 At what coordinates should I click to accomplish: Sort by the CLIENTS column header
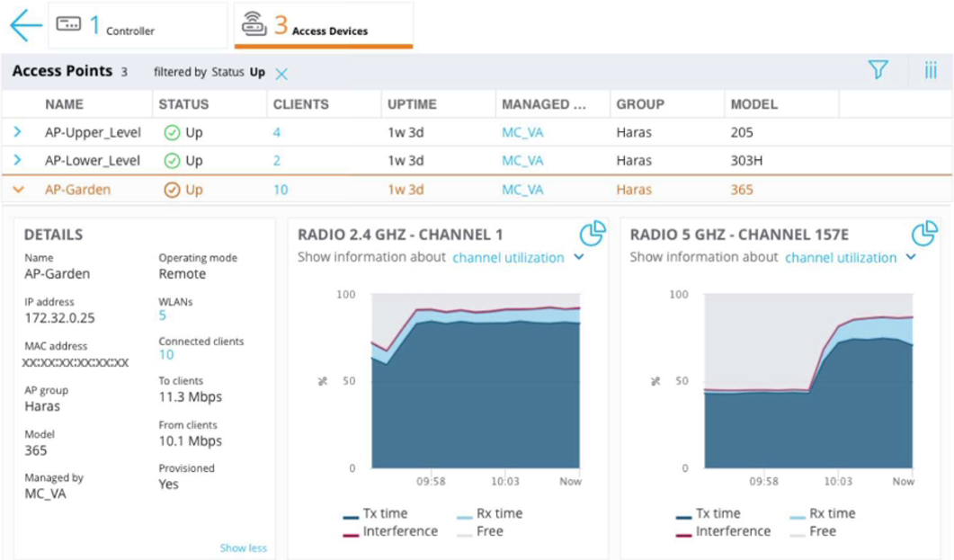point(300,104)
